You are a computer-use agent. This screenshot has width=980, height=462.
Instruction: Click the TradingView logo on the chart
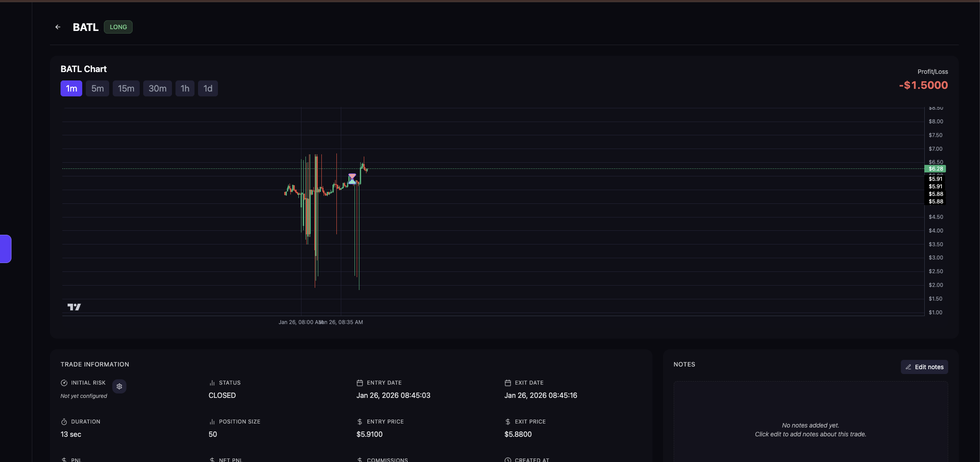(x=74, y=307)
